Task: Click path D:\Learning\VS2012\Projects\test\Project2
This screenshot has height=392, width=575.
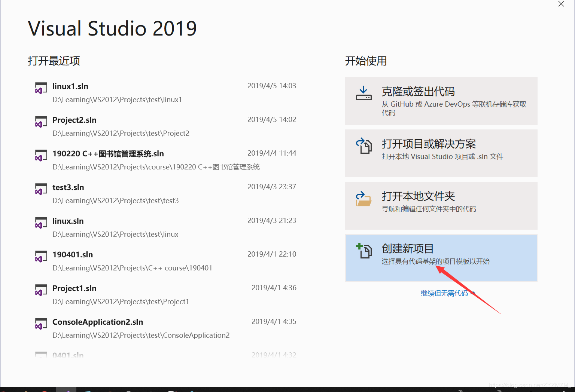Action: coord(121,134)
